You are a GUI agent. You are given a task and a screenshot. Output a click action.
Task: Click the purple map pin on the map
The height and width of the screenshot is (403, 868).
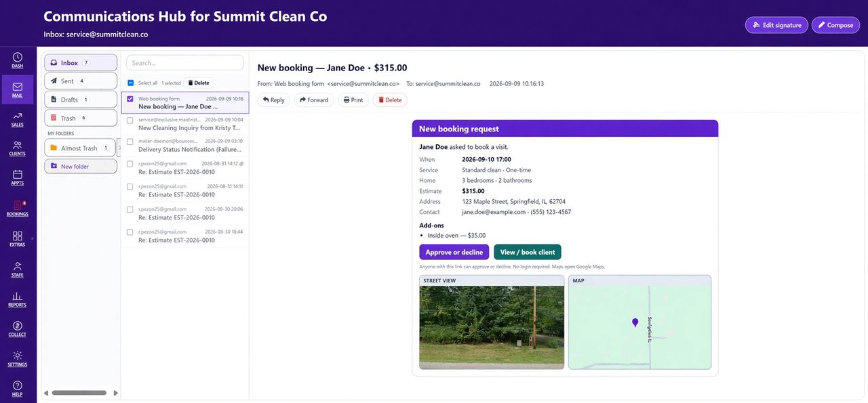[635, 323]
